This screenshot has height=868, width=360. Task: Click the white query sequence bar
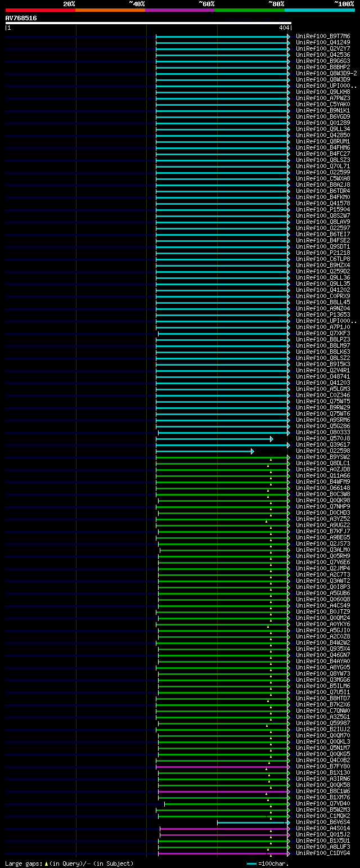(x=148, y=23)
